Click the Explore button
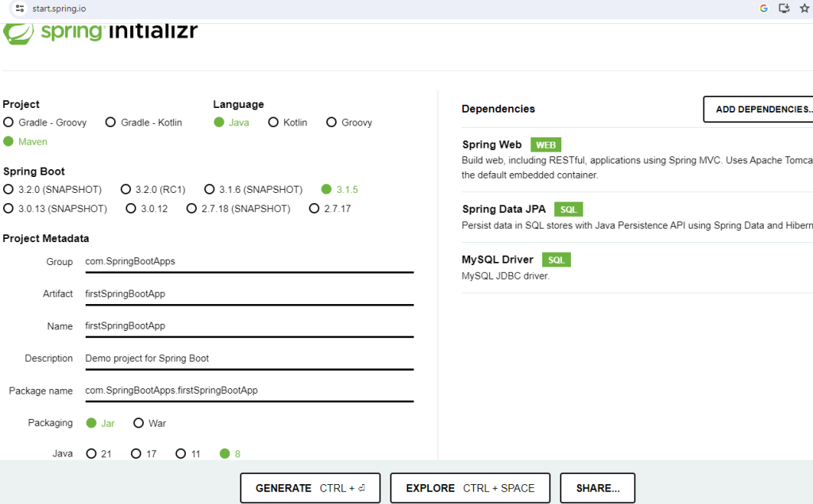This screenshot has width=813, height=504. coord(470,488)
